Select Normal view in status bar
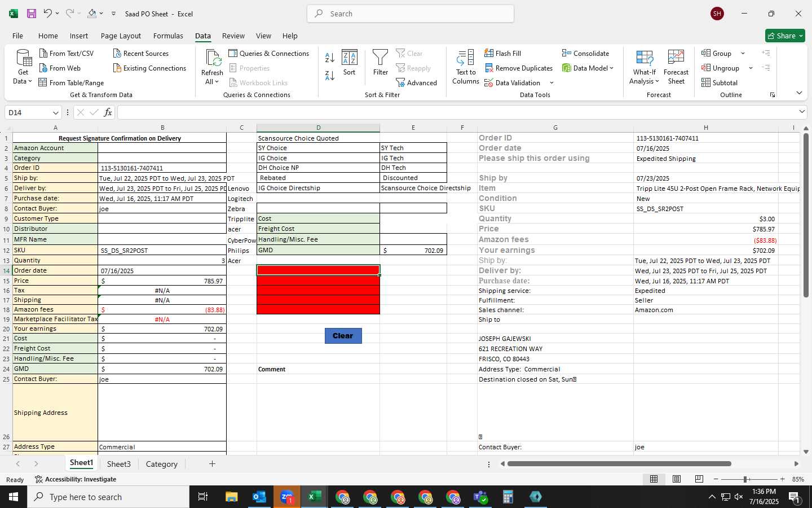 point(654,479)
